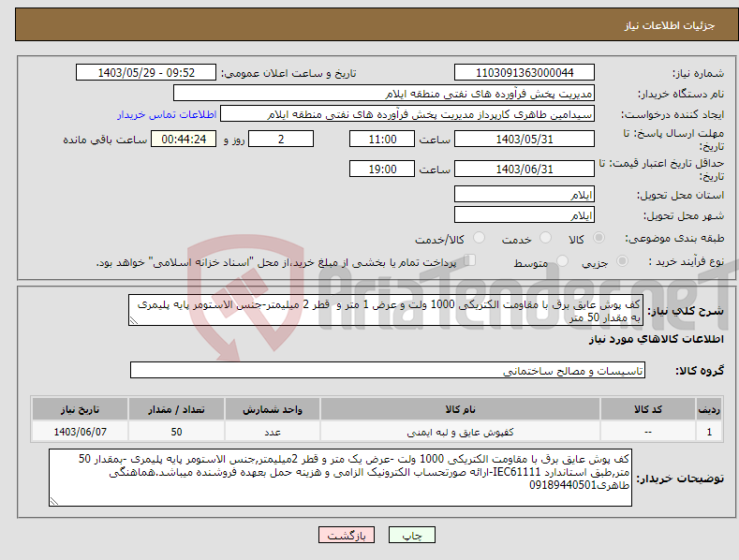Screen dimensions: 739x560
Task: Click the توضیحات خریدار notes textarea
Action: [x=340, y=478]
